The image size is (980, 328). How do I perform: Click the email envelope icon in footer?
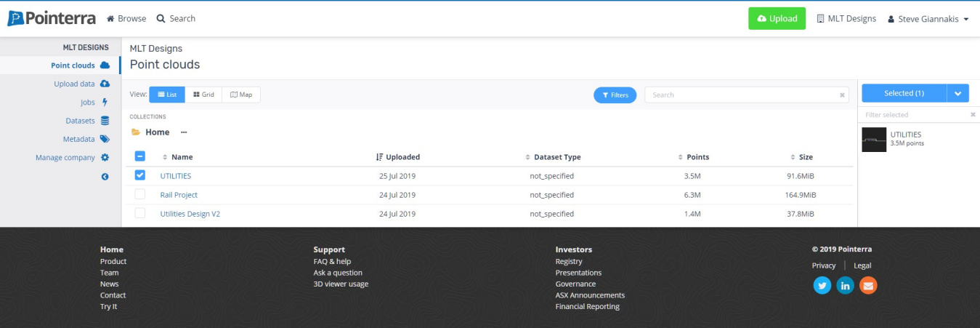868,286
